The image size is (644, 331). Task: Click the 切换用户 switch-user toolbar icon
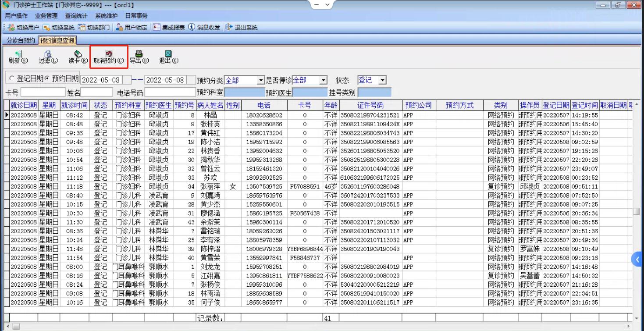(x=11, y=27)
